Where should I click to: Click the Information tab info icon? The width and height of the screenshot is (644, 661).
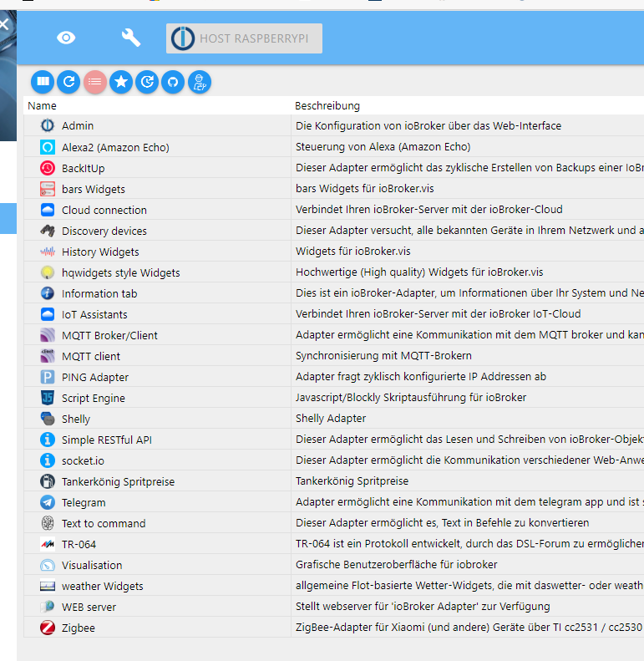point(48,293)
